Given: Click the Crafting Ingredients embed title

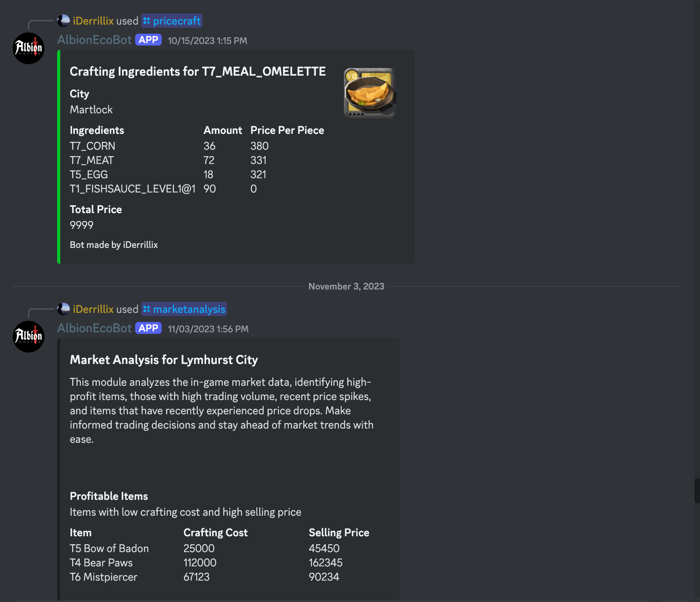Looking at the screenshot, I should pyautogui.click(x=197, y=72).
